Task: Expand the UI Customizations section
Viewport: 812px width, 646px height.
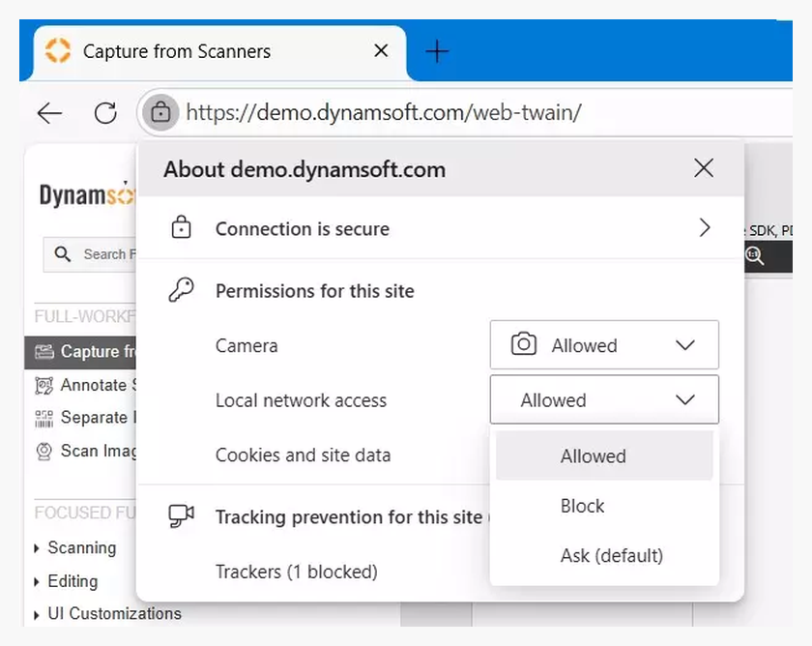Action: coord(107,613)
